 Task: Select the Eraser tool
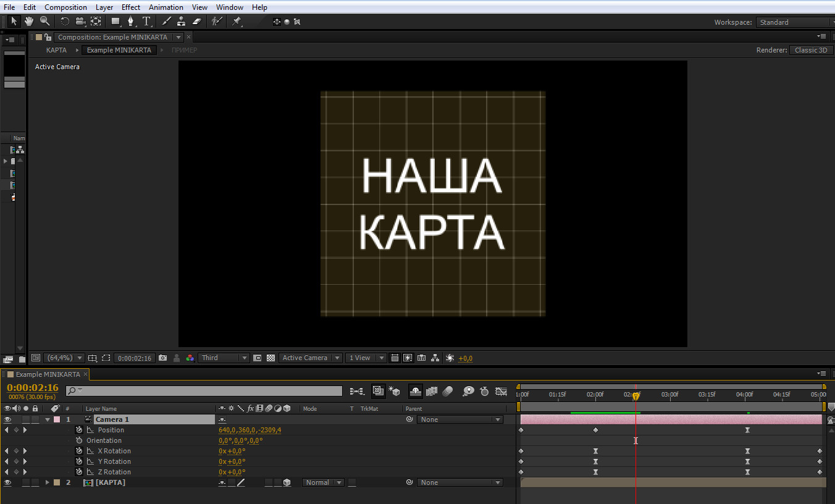tap(196, 22)
